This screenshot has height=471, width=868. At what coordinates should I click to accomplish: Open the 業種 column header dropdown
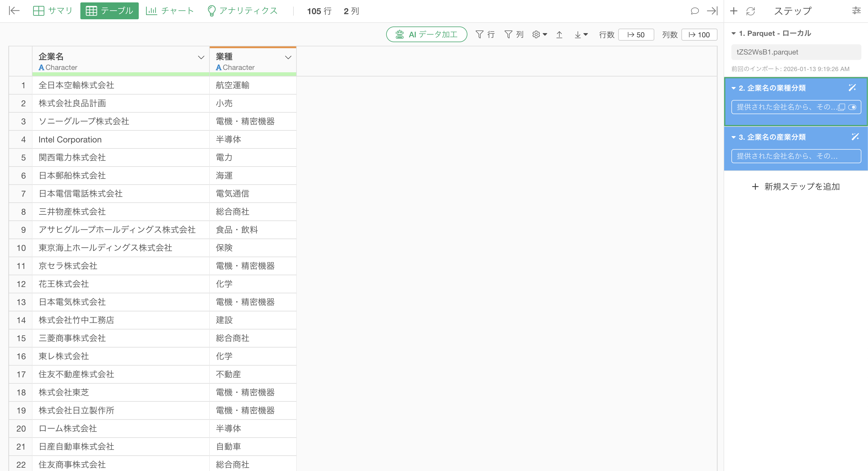click(x=288, y=57)
